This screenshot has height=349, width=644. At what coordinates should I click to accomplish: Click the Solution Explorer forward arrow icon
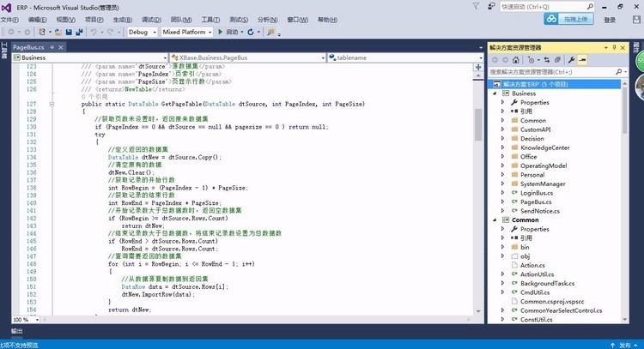tap(505, 60)
